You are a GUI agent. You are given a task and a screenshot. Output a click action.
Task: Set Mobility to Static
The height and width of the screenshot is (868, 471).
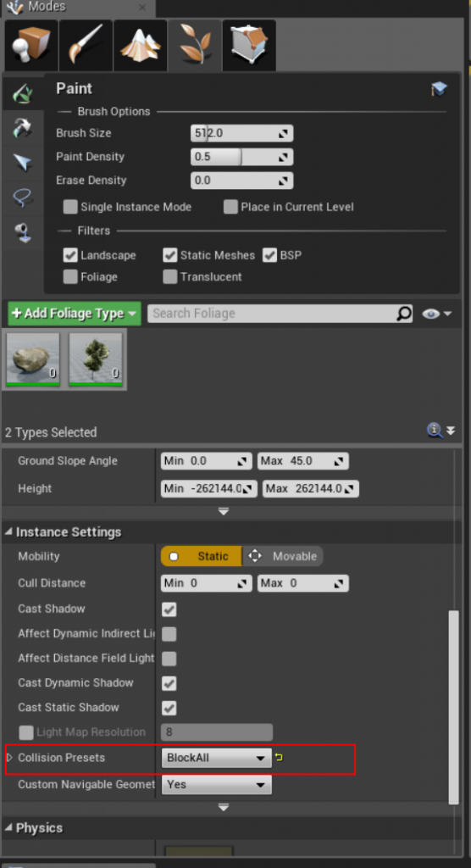click(x=202, y=556)
